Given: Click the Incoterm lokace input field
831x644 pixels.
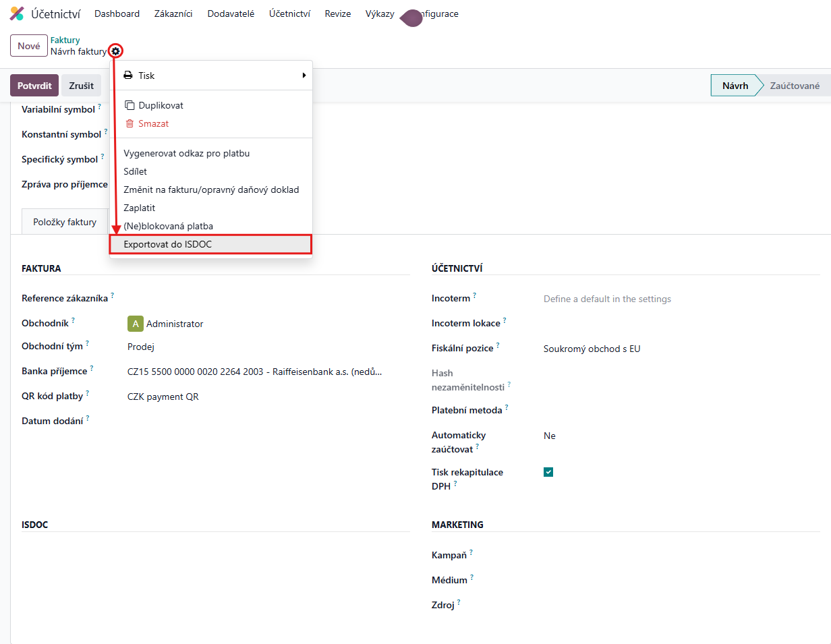Looking at the screenshot, I should 682,324.
